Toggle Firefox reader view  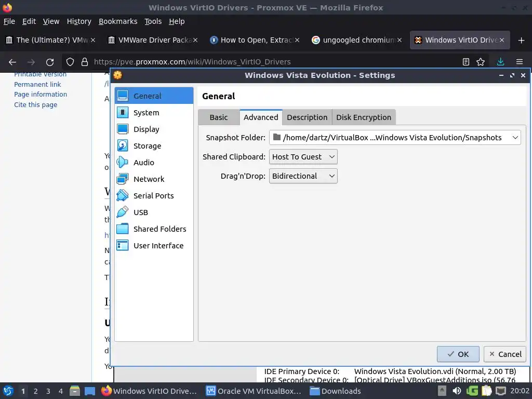click(x=466, y=62)
